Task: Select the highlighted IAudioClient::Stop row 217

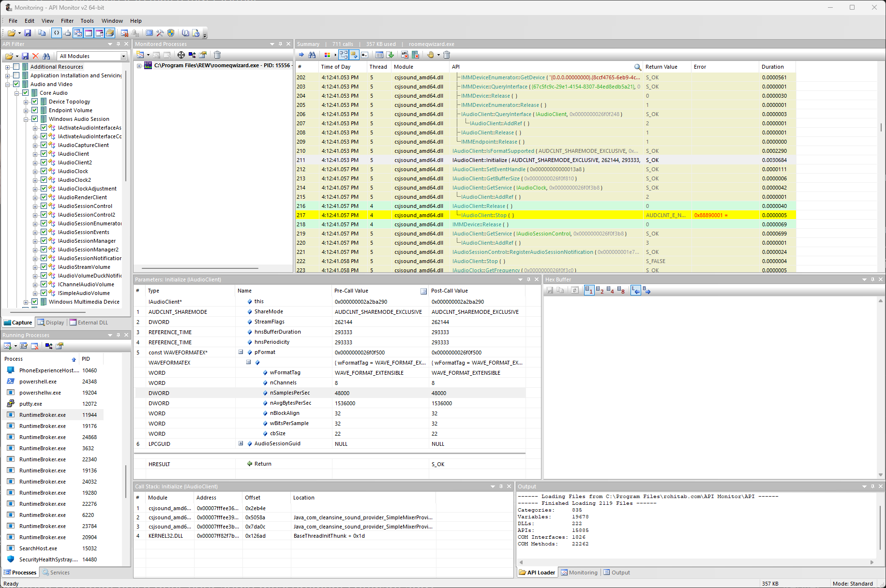Action: 546,215
